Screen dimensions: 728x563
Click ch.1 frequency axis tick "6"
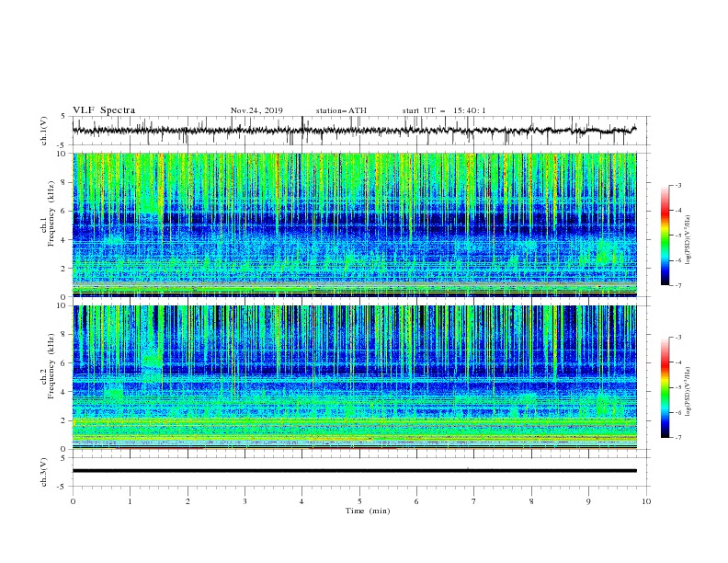pyautogui.click(x=64, y=211)
